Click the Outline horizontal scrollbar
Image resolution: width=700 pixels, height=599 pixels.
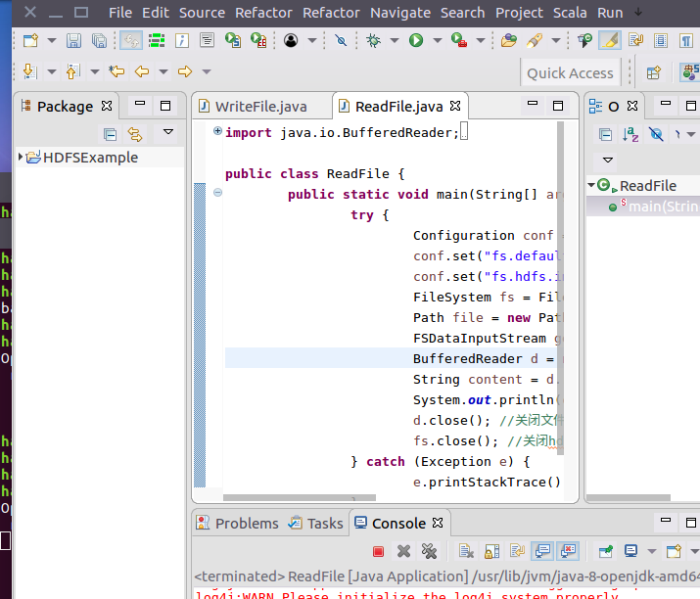point(629,497)
